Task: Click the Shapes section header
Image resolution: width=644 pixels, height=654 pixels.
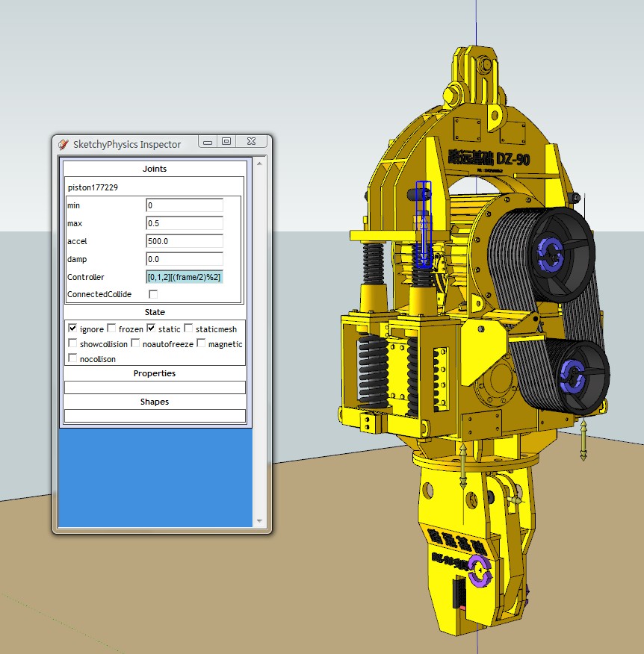Action: click(x=155, y=402)
